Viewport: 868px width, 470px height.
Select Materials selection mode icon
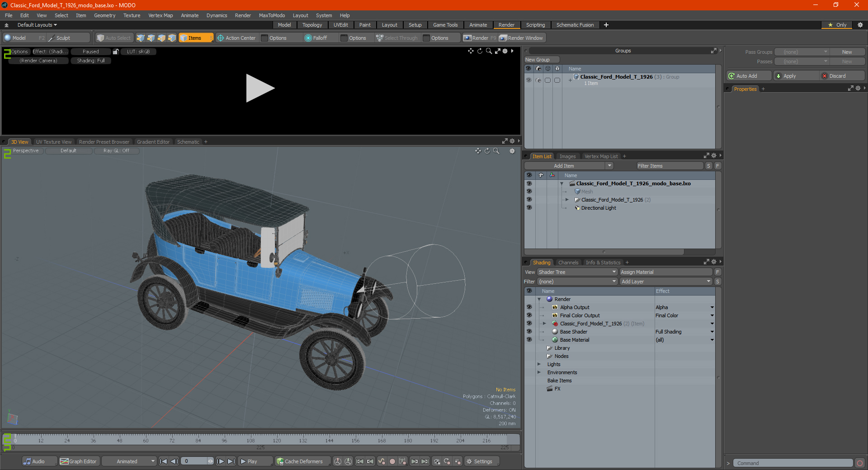[172, 38]
